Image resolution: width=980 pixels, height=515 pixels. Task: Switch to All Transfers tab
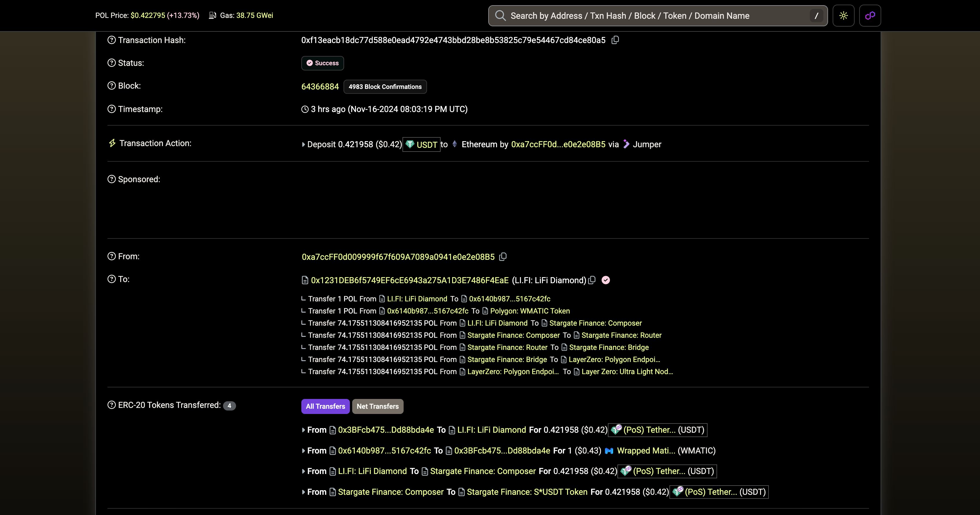pyautogui.click(x=325, y=406)
